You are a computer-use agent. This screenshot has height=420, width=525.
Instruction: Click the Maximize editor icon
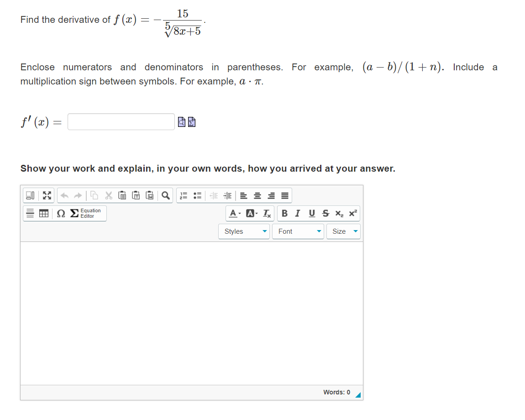coord(47,195)
